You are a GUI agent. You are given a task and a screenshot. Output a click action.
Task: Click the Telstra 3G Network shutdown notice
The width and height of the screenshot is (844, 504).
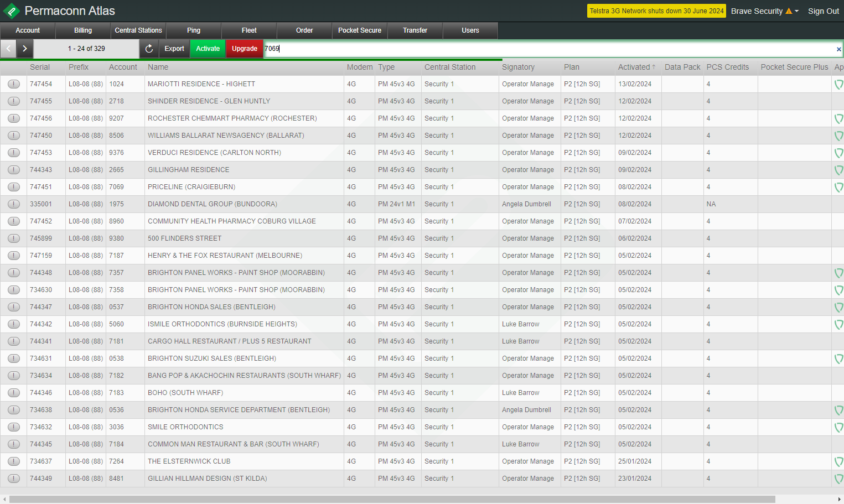(656, 11)
